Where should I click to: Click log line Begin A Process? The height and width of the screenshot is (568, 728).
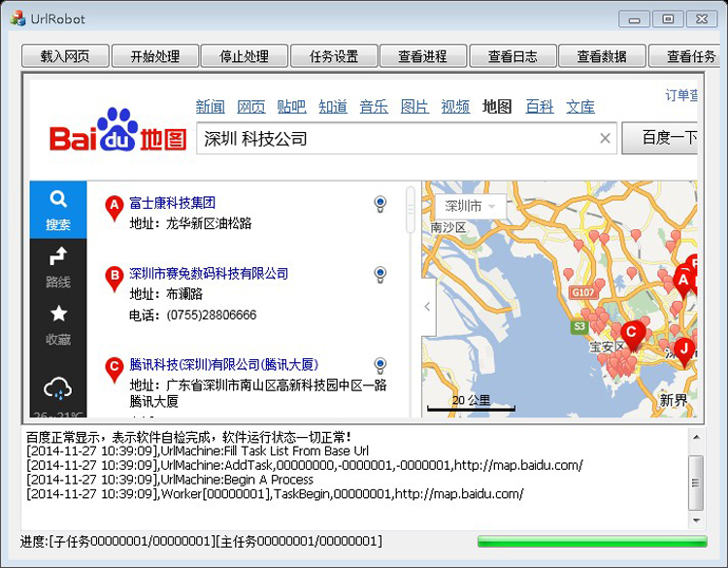170,480
